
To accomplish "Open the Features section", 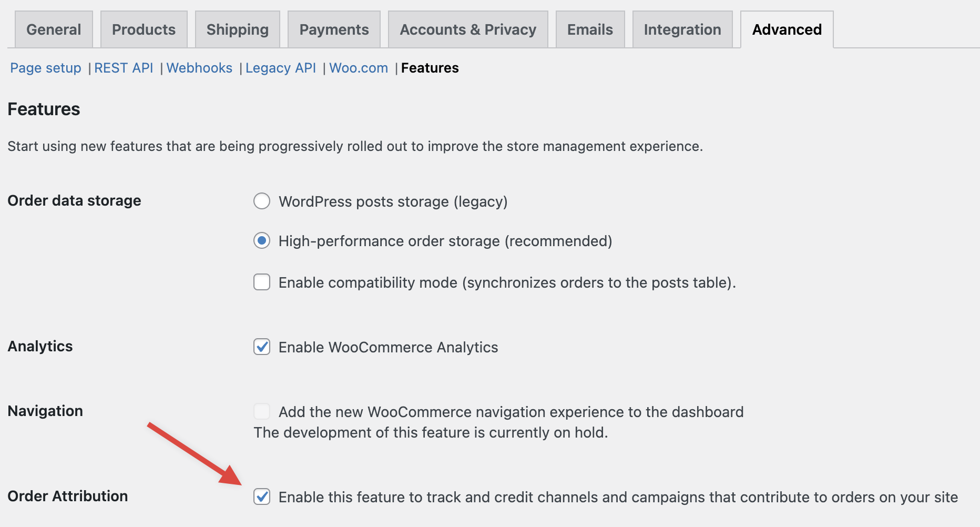I will [430, 68].
